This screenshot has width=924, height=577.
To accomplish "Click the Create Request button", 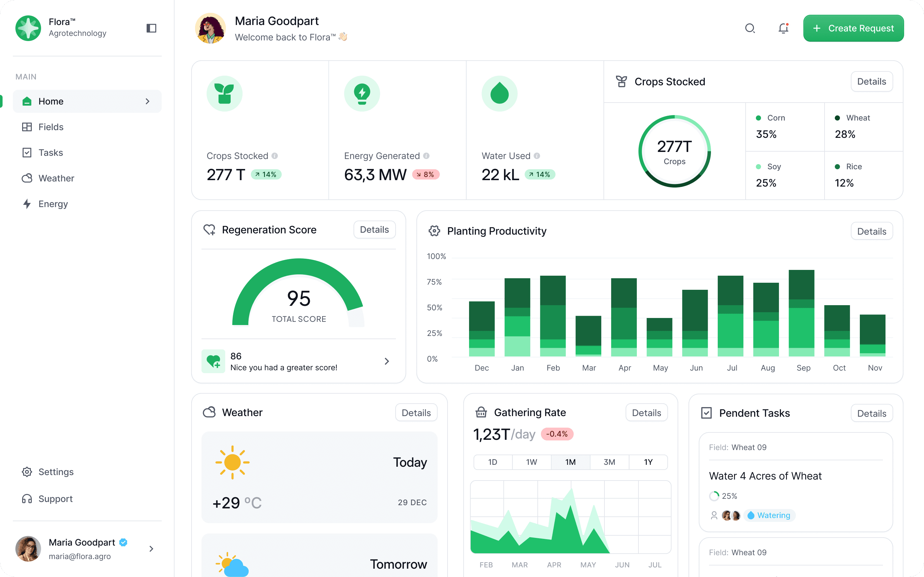I will tap(853, 28).
